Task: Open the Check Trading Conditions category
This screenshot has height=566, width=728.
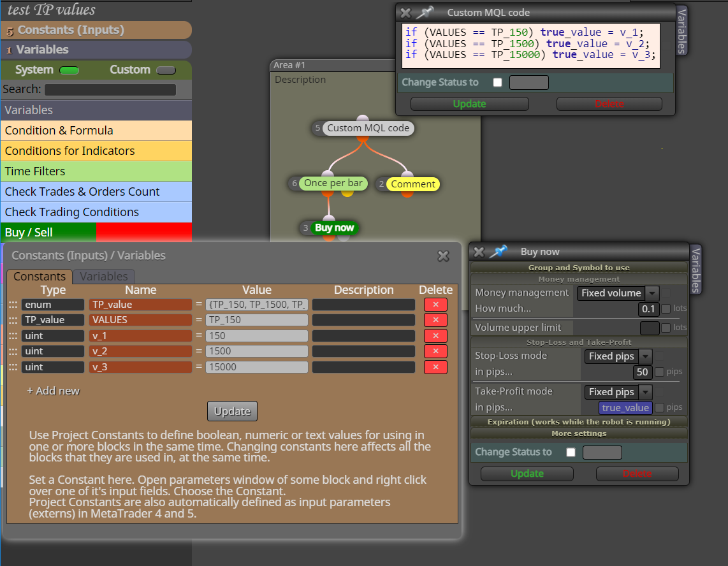Action: pos(96,212)
